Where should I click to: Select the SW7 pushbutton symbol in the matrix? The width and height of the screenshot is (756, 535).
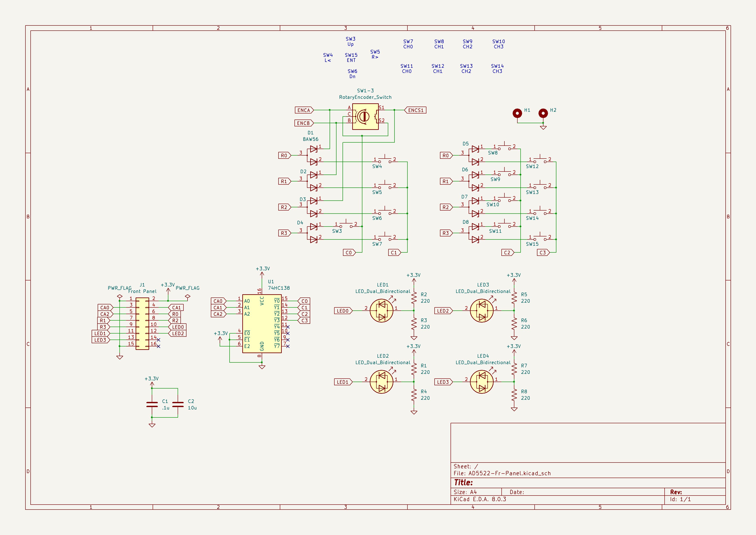385,237
